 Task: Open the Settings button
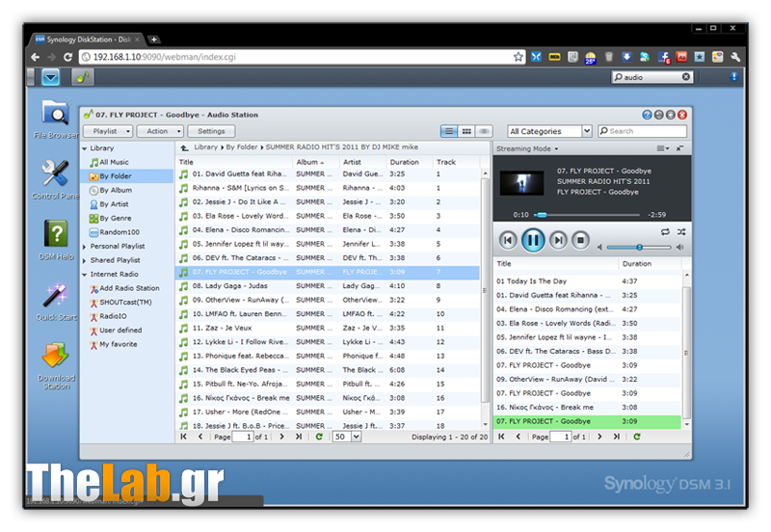pos(211,131)
